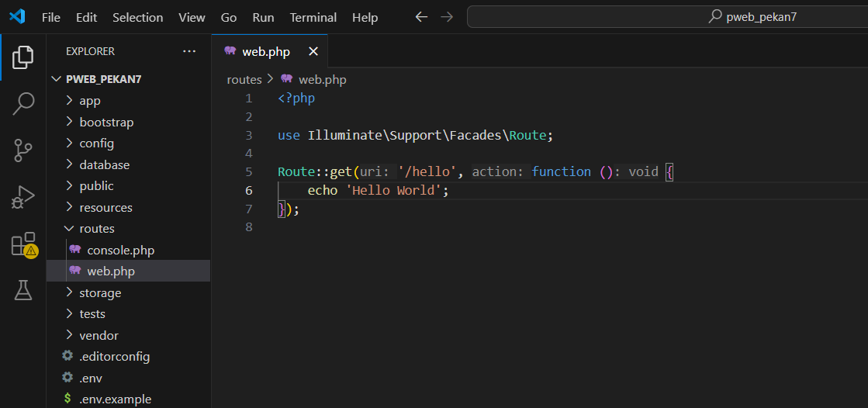Select the web.php editor tab
868x408 pixels.
point(265,52)
